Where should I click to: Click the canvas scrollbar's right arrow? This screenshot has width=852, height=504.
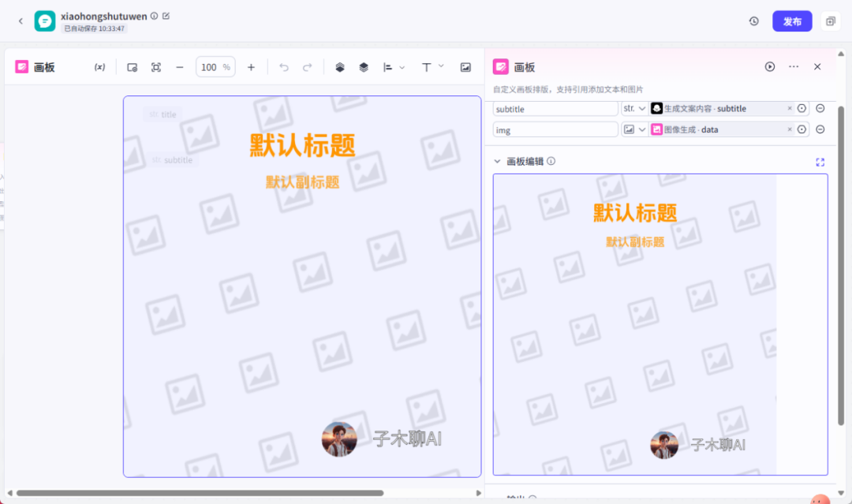(478, 493)
